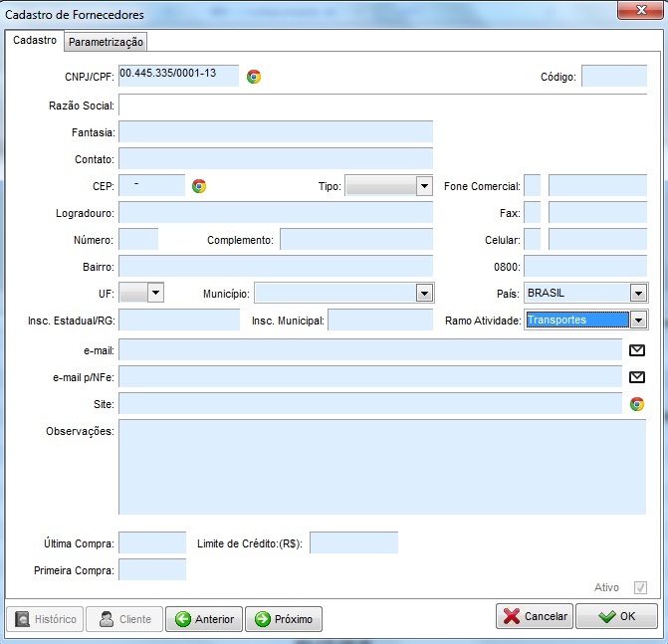Screen dimensions: 668x644
Task: Select the Cadastro tab
Action: click(x=35, y=41)
